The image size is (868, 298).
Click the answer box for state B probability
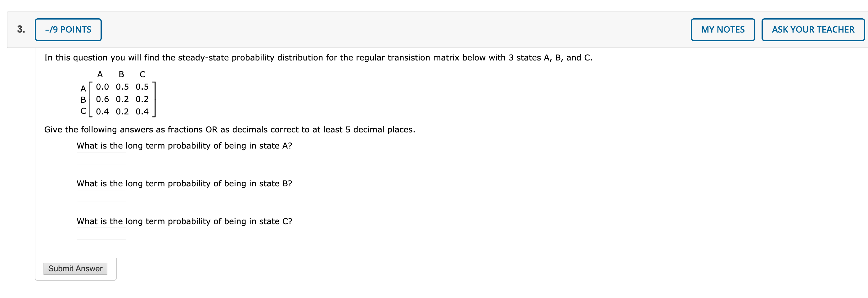pyautogui.click(x=101, y=196)
